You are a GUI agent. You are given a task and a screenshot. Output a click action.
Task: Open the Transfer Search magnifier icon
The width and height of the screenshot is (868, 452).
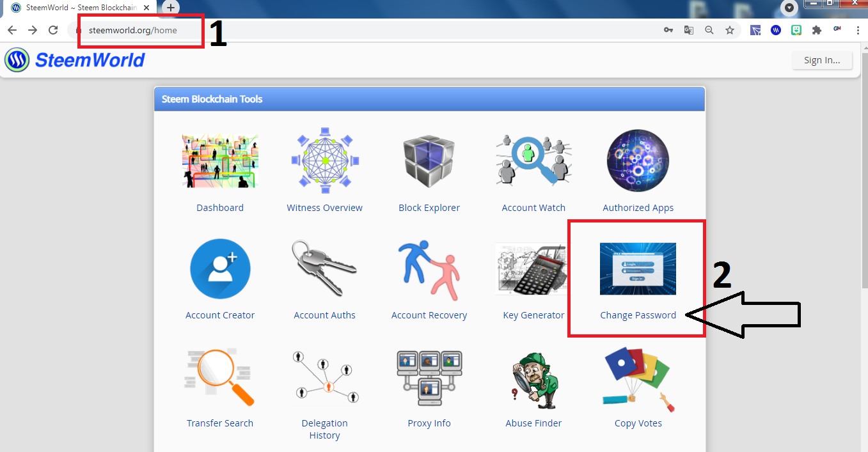click(220, 377)
